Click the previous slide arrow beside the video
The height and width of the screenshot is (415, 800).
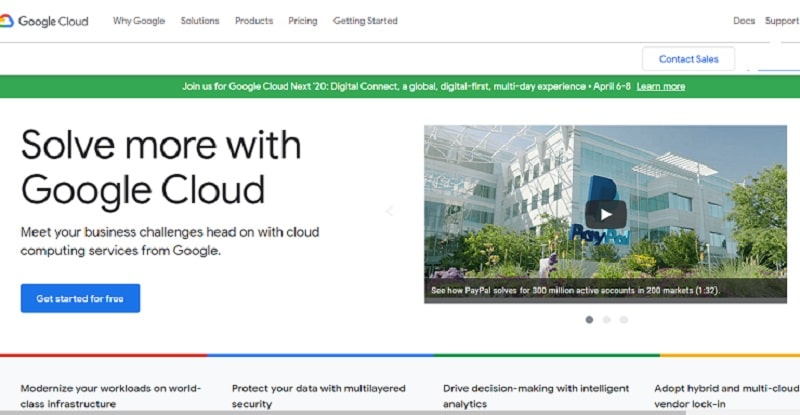[389, 211]
